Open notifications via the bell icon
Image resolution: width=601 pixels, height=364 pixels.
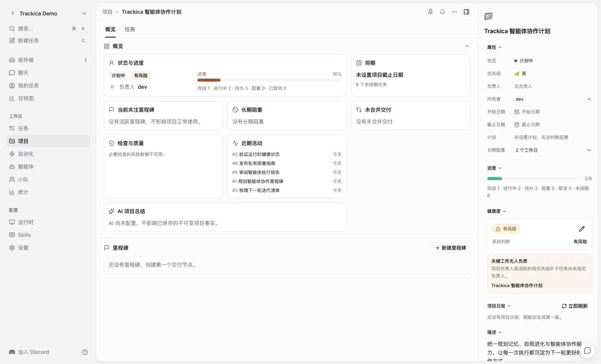[x=442, y=12]
